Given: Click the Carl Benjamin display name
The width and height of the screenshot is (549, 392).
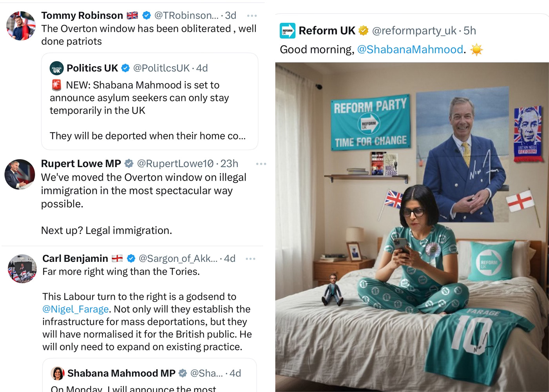Looking at the screenshot, I should [75, 259].
